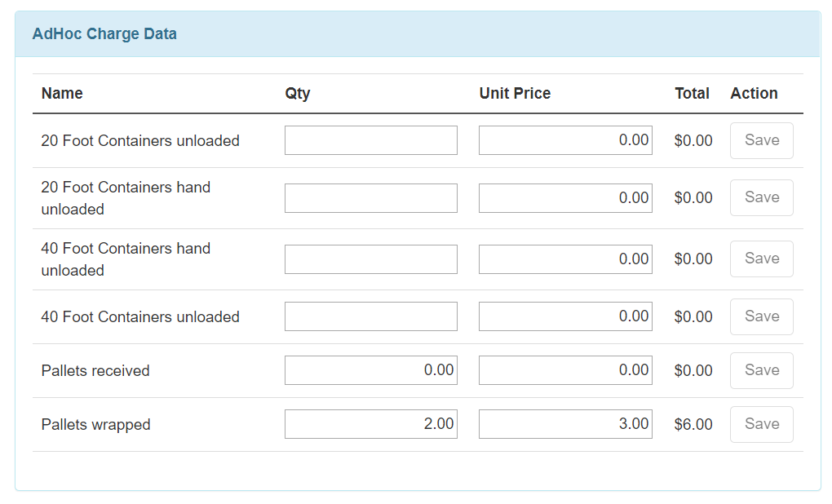This screenshot has width=832, height=504.
Task: Click the Qty field for 40 Foot Containers unloaded
Action: (x=370, y=316)
